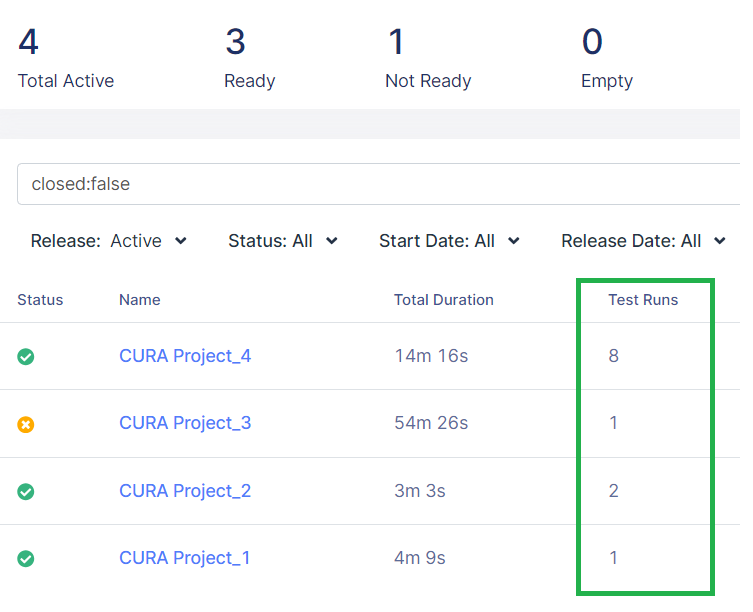The image size is (753, 612).
Task: Expand the Release: Active dropdown
Action: click(109, 241)
